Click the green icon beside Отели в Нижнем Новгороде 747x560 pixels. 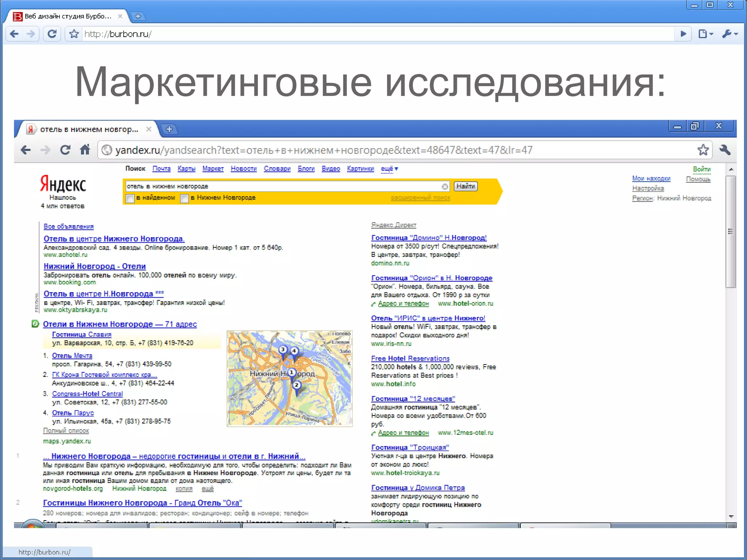[35, 324]
